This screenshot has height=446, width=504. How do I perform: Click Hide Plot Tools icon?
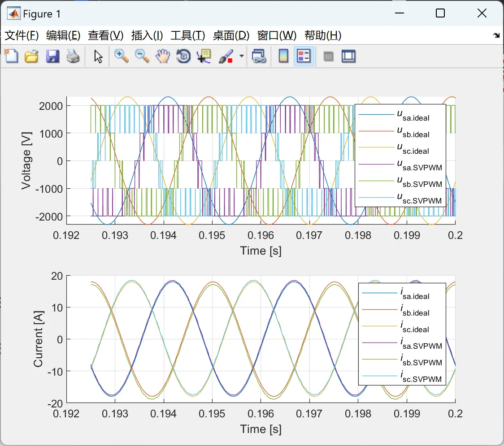328,56
